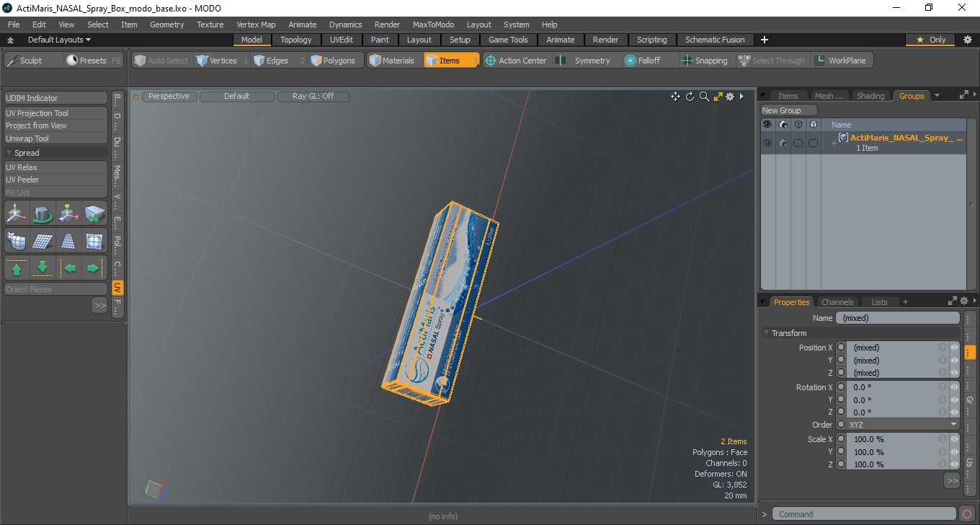Click viewport zoom magnifier icon
The image size is (980, 525).
click(x=704, y=97)
